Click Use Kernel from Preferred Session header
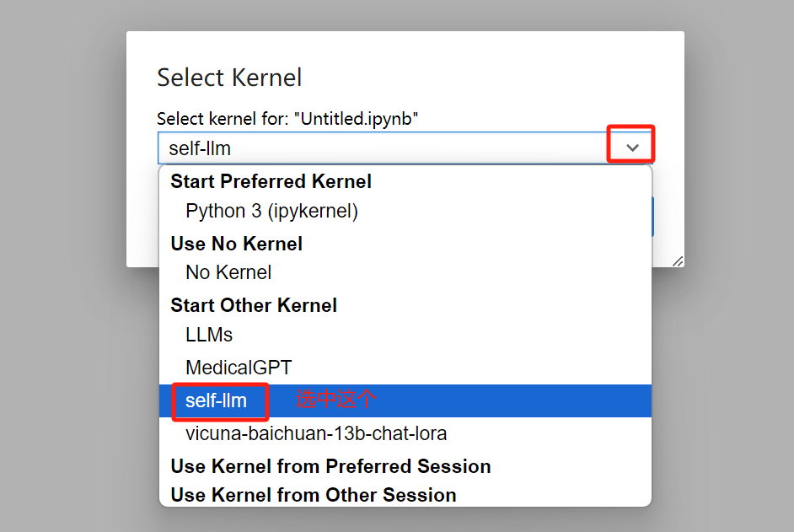794x532 pixels. [330, 466]
